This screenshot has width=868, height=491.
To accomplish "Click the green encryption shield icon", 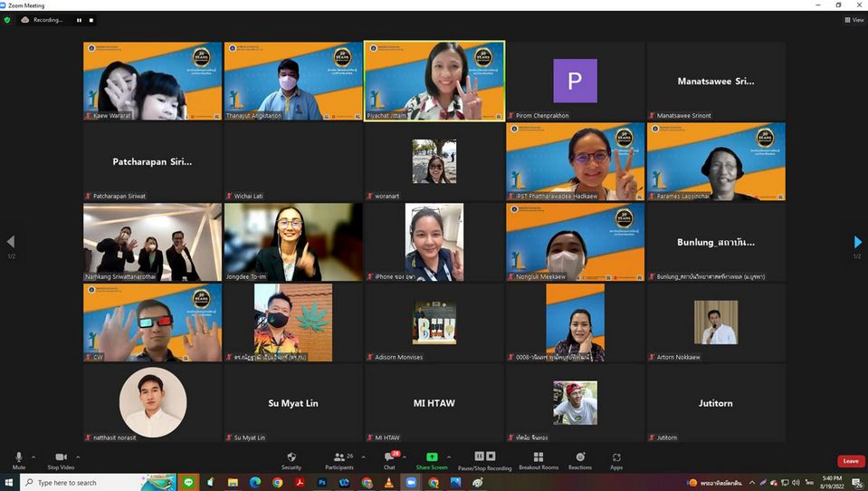I will [x=7, y=20].
